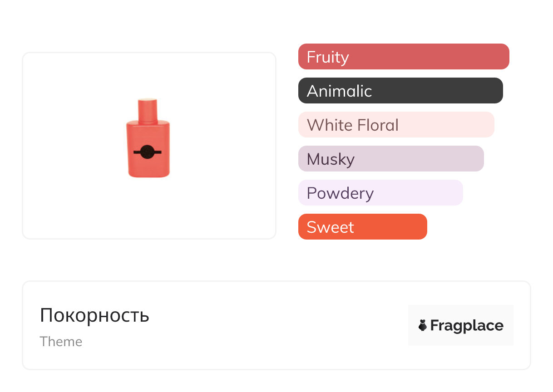Click the word "Fruity" label
The width and height of the screenshot is (553, 392).
(x=328, y=57)
